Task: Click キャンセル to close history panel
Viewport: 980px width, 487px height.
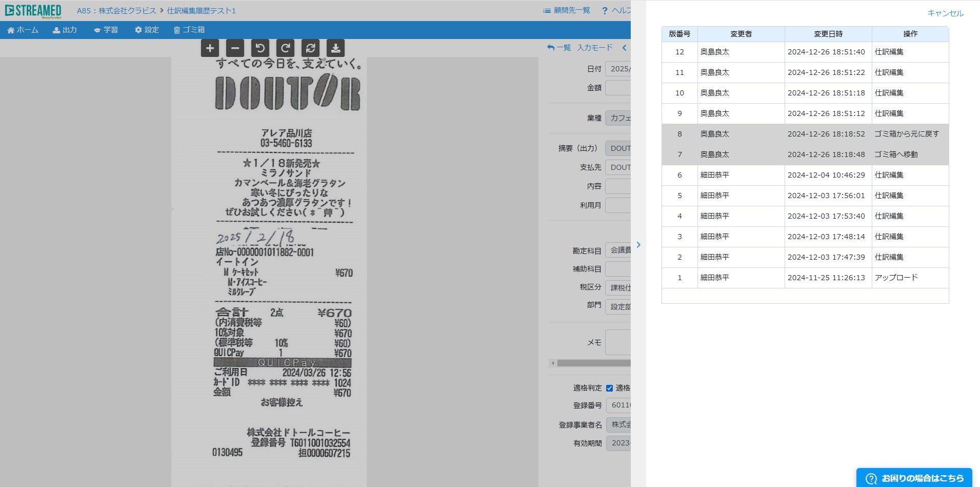Action: point(945,13)
